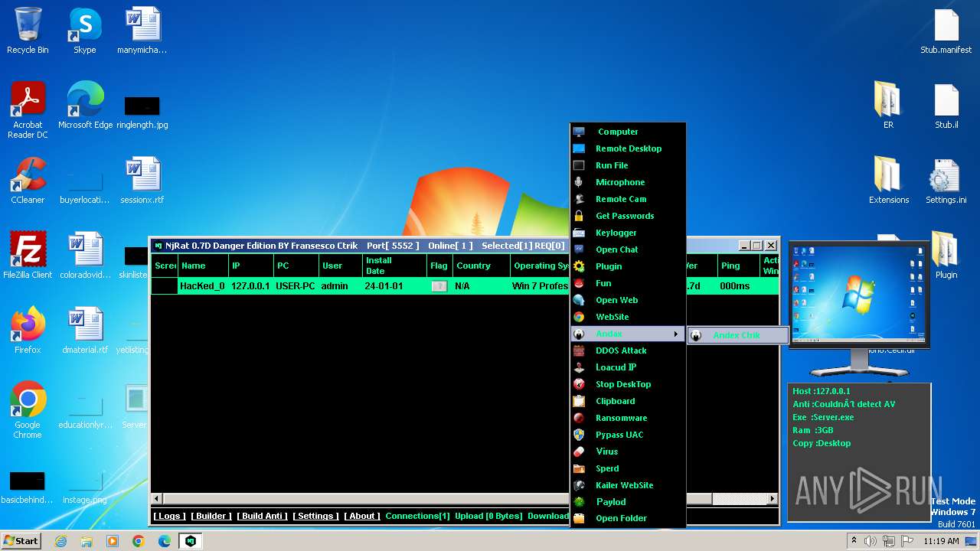Click the Ransomware menu entry
This screenshot has height=551, width=980.
click(628, 418)
